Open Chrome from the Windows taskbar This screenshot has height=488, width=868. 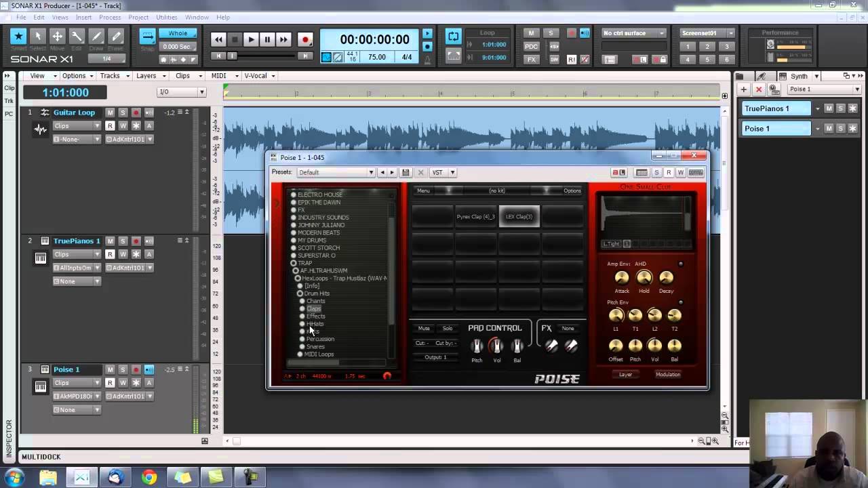click(149, 478)
